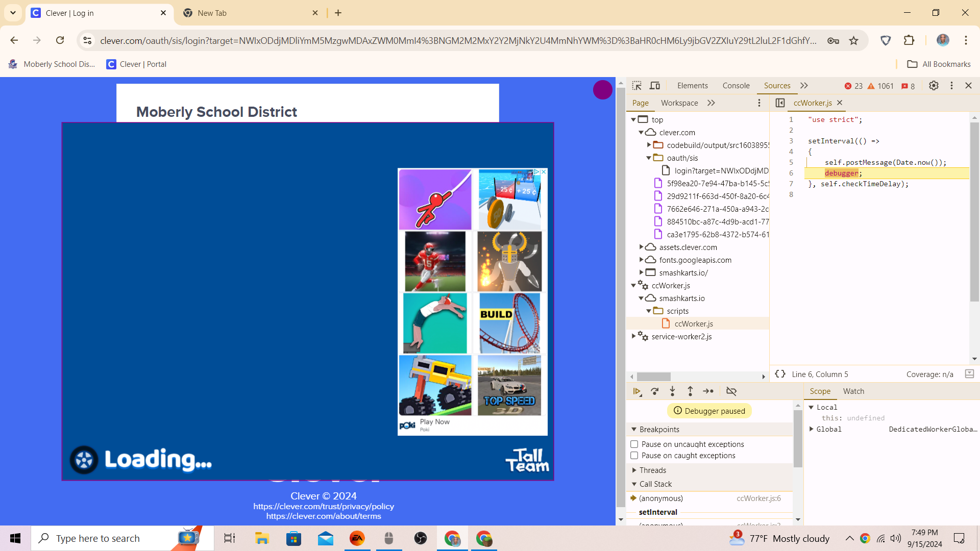Open the Watch tab
980x551 pixels.
(x=853, y=391)
